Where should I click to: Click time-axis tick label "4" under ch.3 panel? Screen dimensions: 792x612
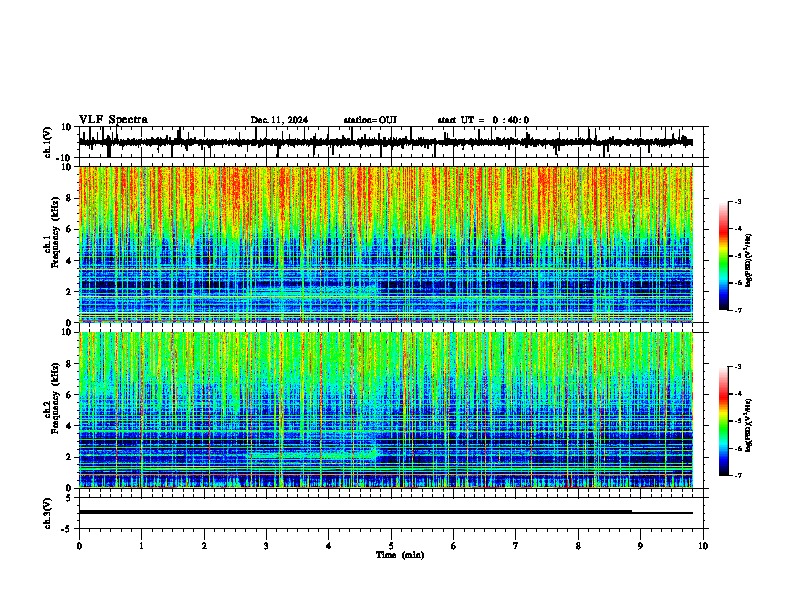tap(329, 546)
